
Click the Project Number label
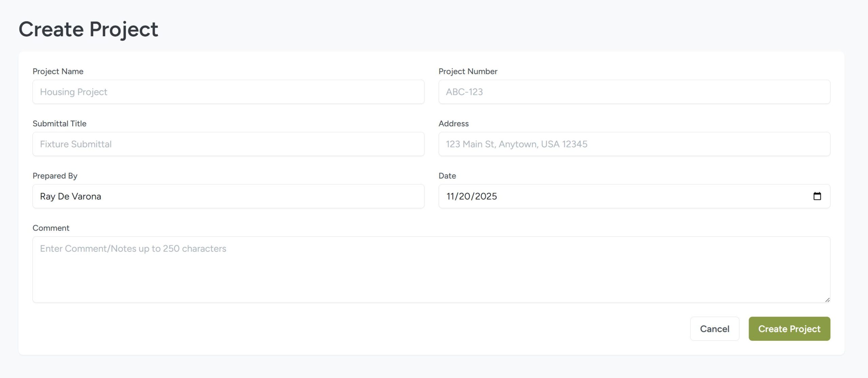(x=468, y=71)
